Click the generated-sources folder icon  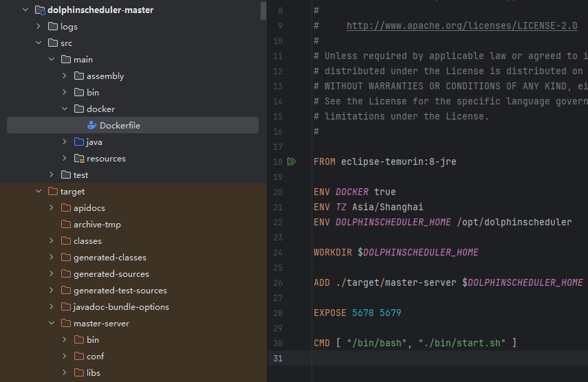click(x=66, y=273)
